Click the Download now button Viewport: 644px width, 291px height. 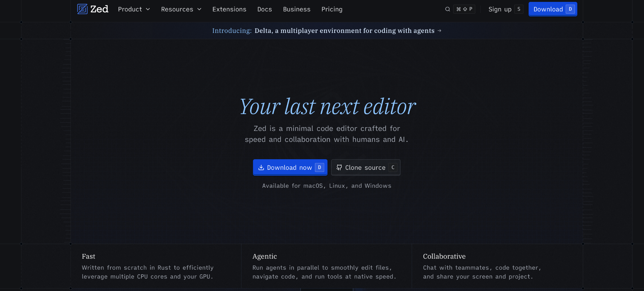point(290,167)
